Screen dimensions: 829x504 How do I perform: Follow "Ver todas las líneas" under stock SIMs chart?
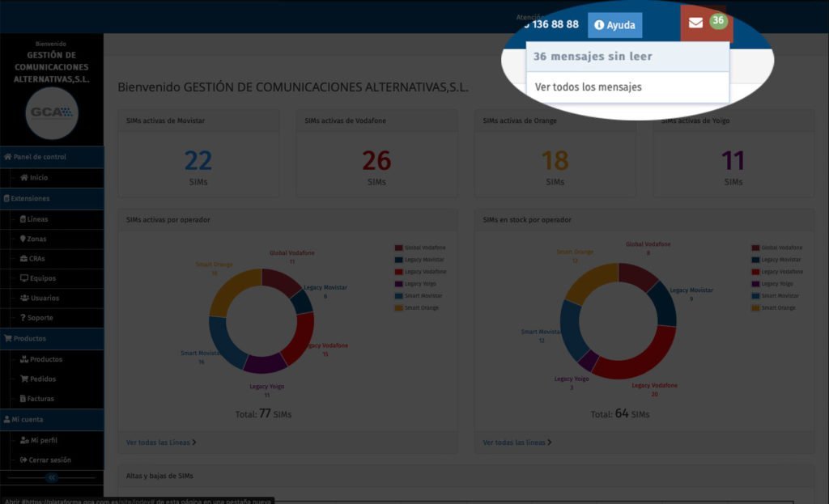click(x=517, y=443)
